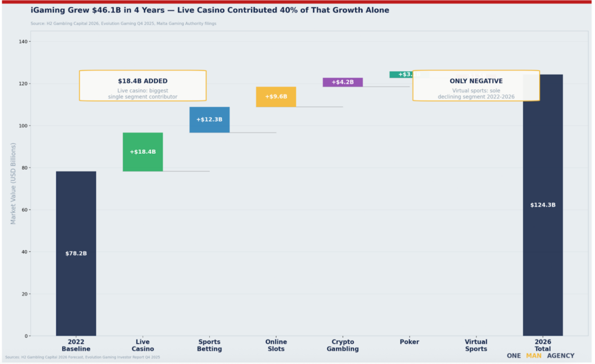
Task: Click the teal Poker bar
Action: point(400,75)
